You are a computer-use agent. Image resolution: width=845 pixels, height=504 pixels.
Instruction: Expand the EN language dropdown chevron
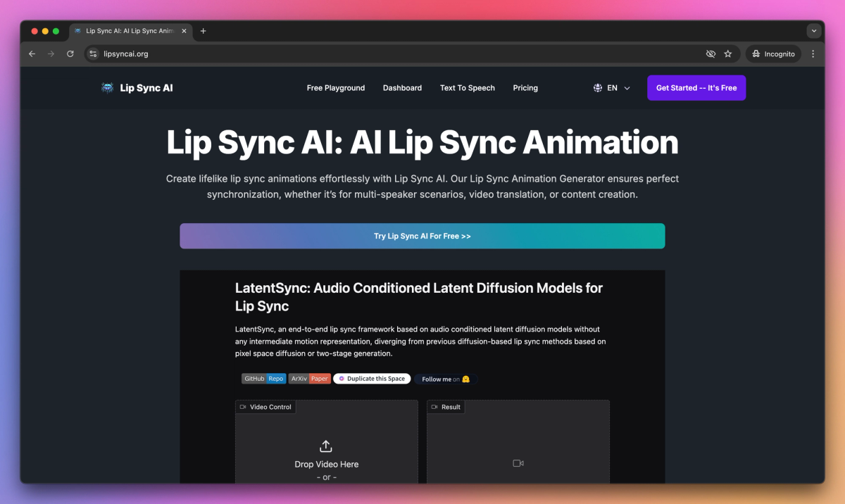[627, 88]
